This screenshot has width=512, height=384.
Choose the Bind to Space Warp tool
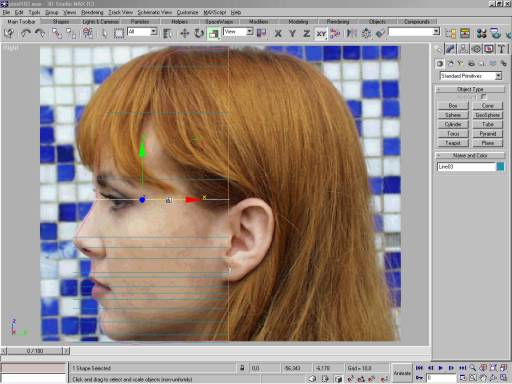88,33
